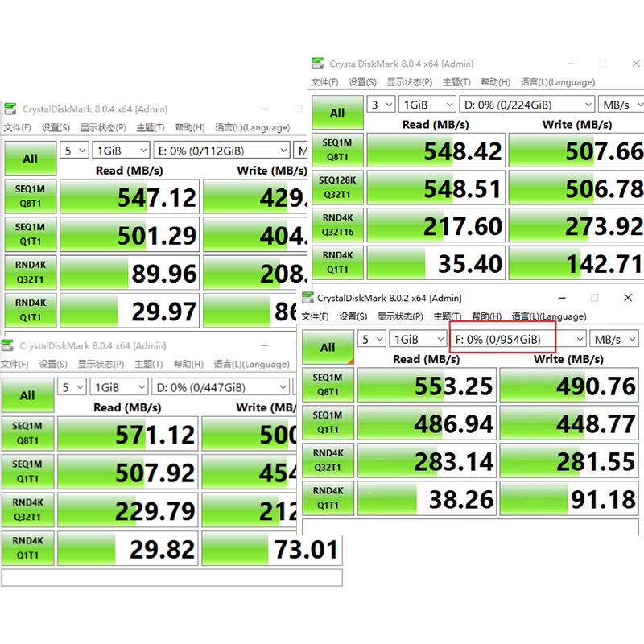This screenshot has height=644, width=644.
Task: Close the CrystalDiskMark 8.0.2 window
Action: pyautogui.click(x=628, y=297)
